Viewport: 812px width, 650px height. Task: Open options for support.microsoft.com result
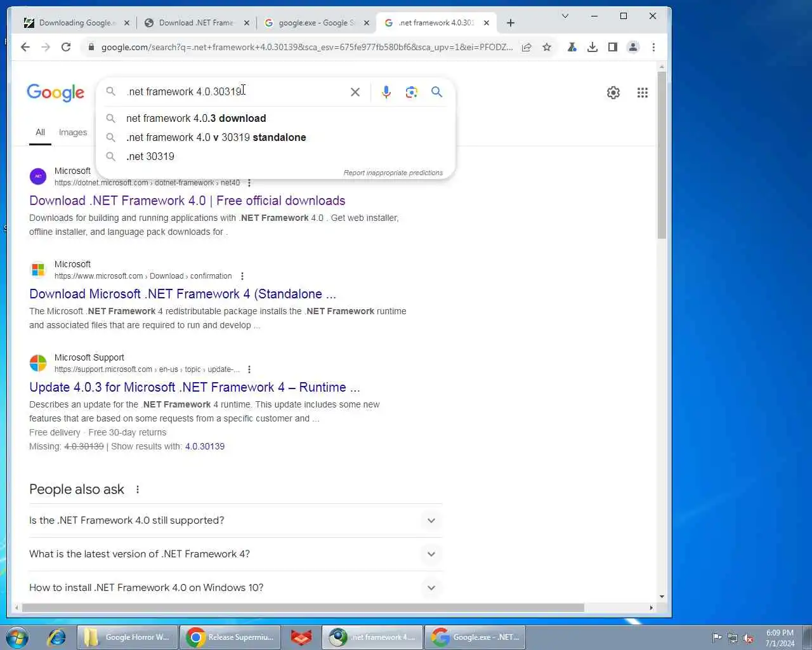click(x=249, y=369)
